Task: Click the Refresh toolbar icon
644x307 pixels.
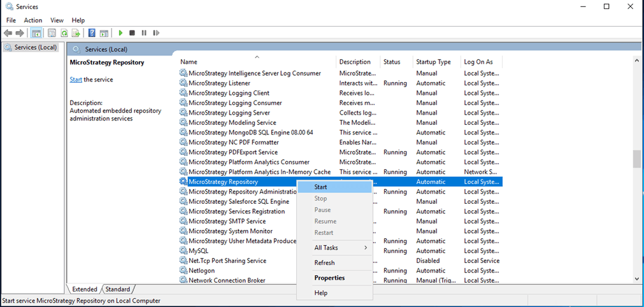Action: tap(64, 33)
